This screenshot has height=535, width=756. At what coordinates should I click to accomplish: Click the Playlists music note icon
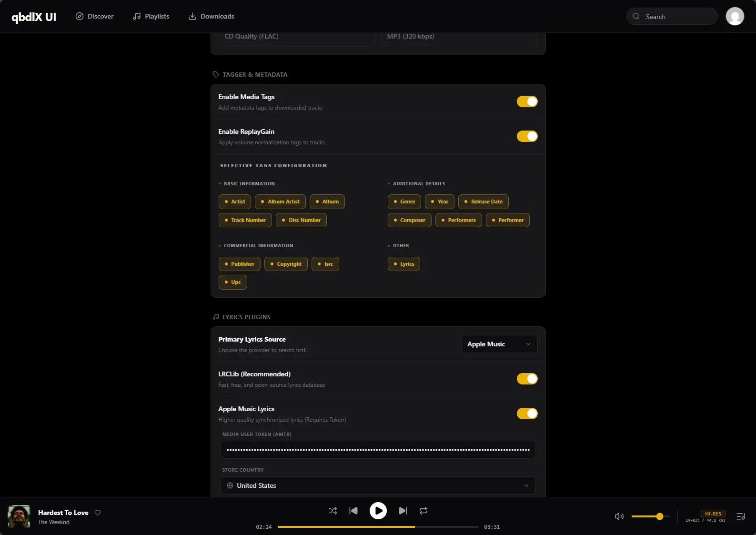click(x=137, y=16)
